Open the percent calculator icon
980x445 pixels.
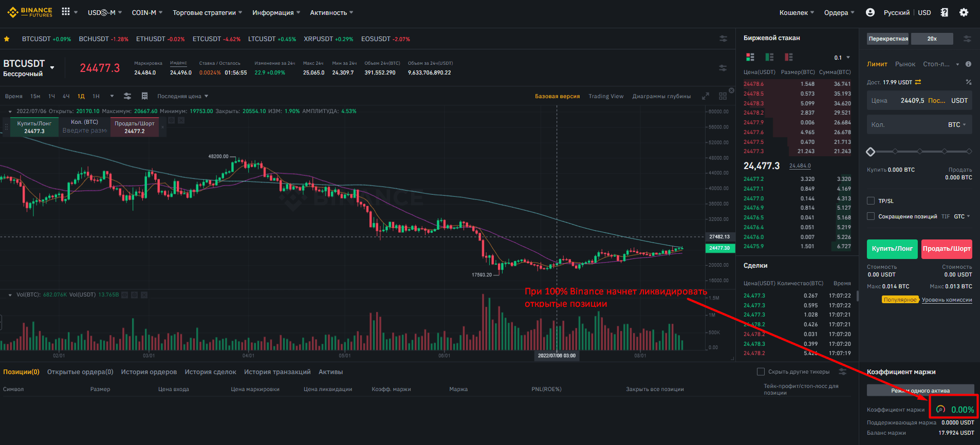click(968, 82)
